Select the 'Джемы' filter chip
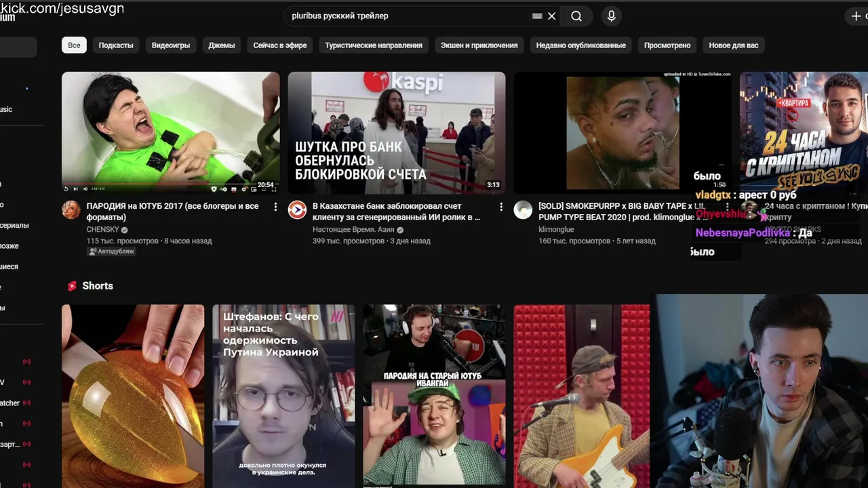Viewport: 868px width, 488px height. 222,45
